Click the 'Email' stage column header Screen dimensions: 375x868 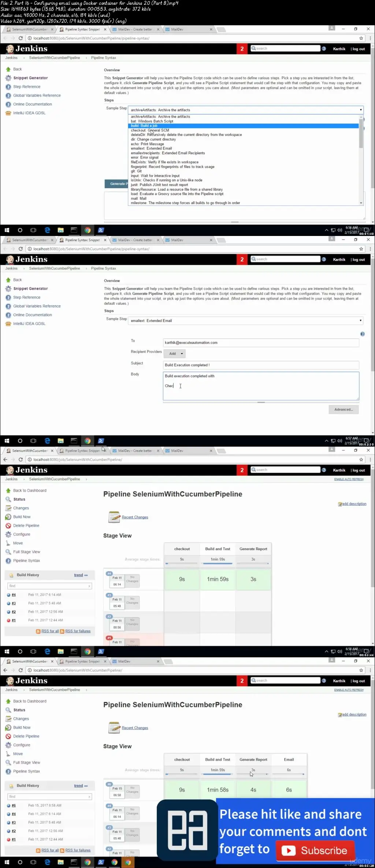pyautogui.click(x=289, y=760)
